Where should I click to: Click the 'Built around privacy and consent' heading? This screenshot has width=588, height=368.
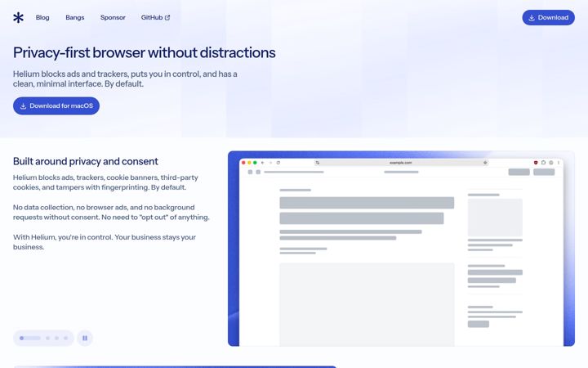coord(86,161)
